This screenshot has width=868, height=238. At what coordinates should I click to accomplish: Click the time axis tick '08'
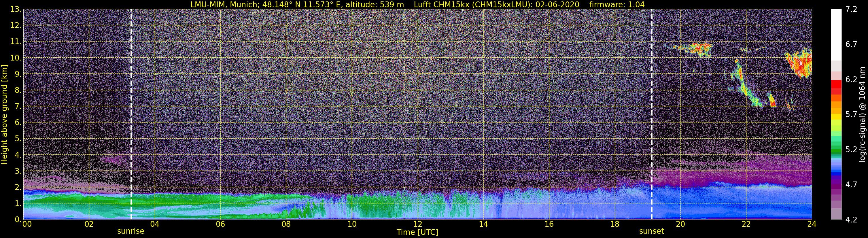(x=286, y=224)
